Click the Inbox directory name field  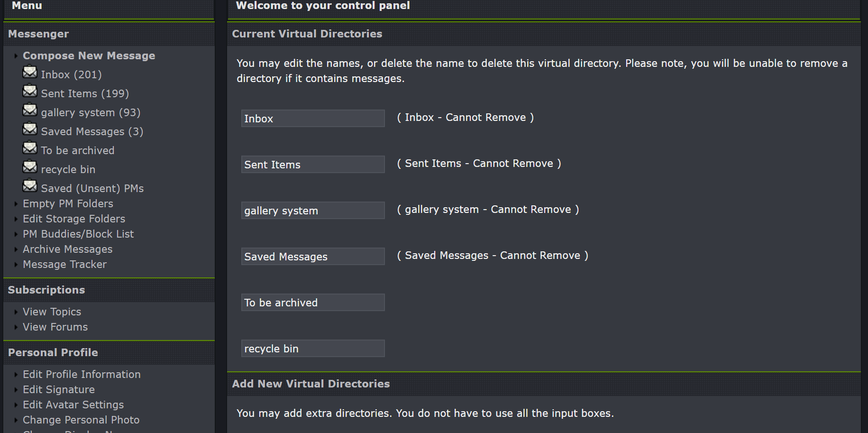coord(313,119)
